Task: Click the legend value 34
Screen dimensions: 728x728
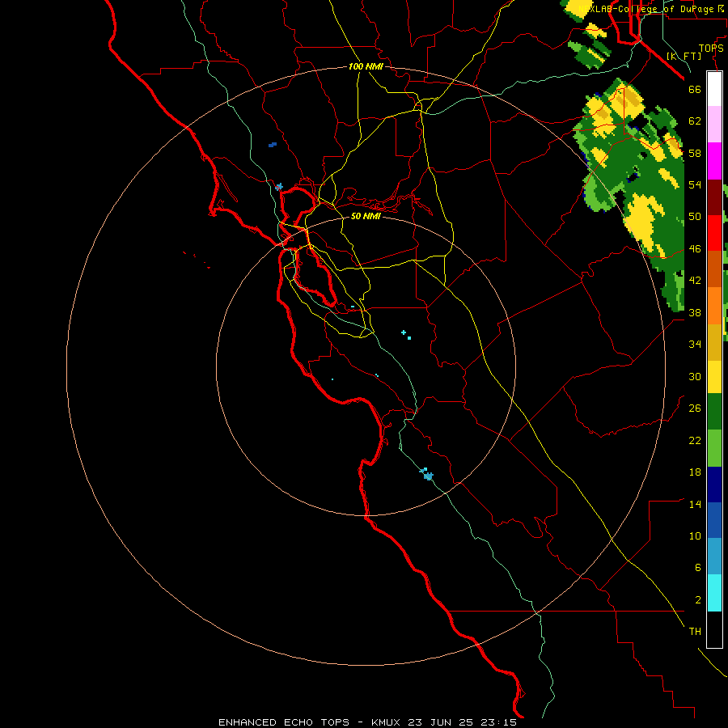Action: click(x=695, y=345)
